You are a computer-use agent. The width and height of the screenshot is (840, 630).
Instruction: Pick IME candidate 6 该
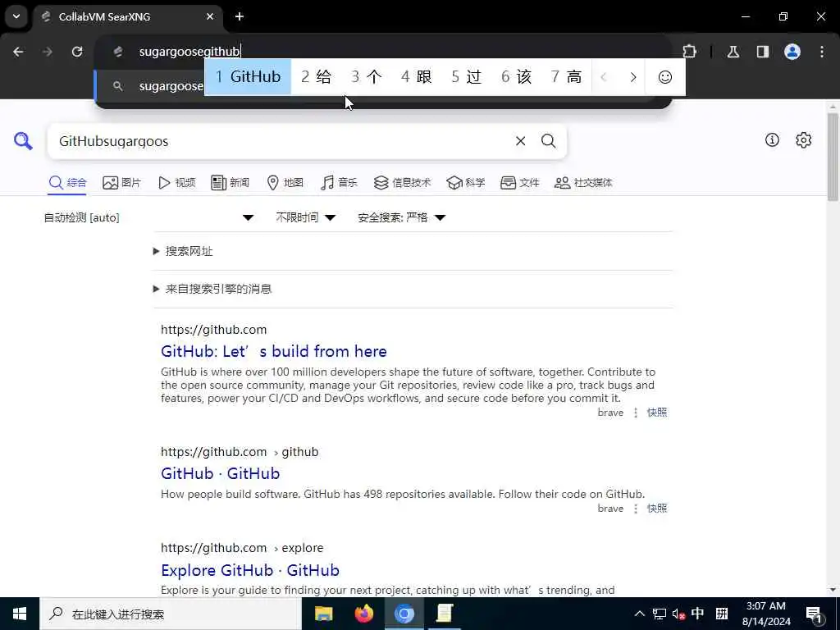tap(517, 77)
